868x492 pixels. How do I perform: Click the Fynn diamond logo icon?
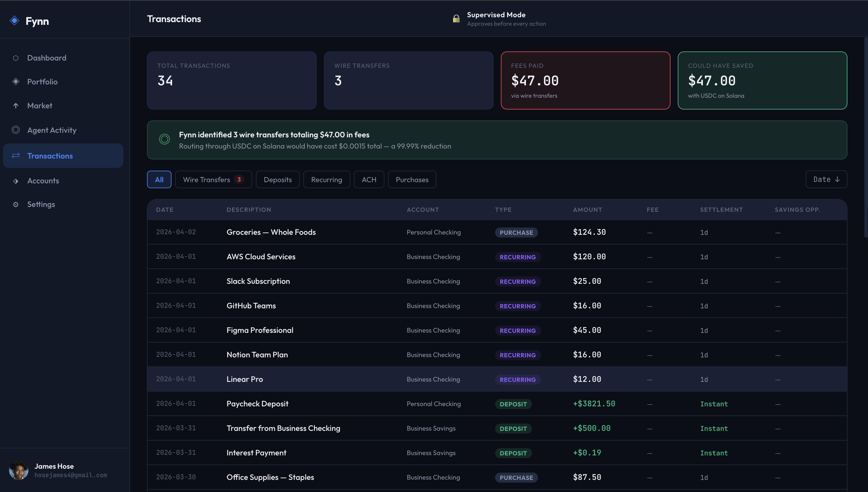point(15,21)
